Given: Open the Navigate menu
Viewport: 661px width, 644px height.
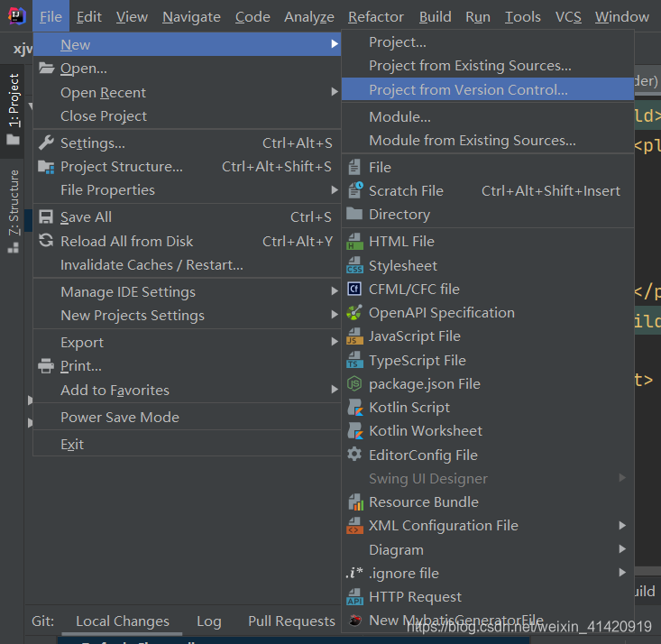Looking at the screenshot, I should [x=191, y=17].
